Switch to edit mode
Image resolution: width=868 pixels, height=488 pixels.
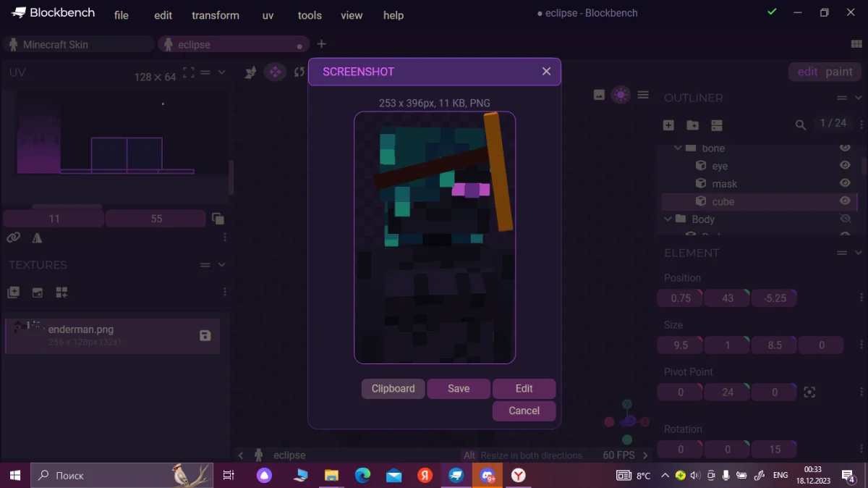[807, 72]
